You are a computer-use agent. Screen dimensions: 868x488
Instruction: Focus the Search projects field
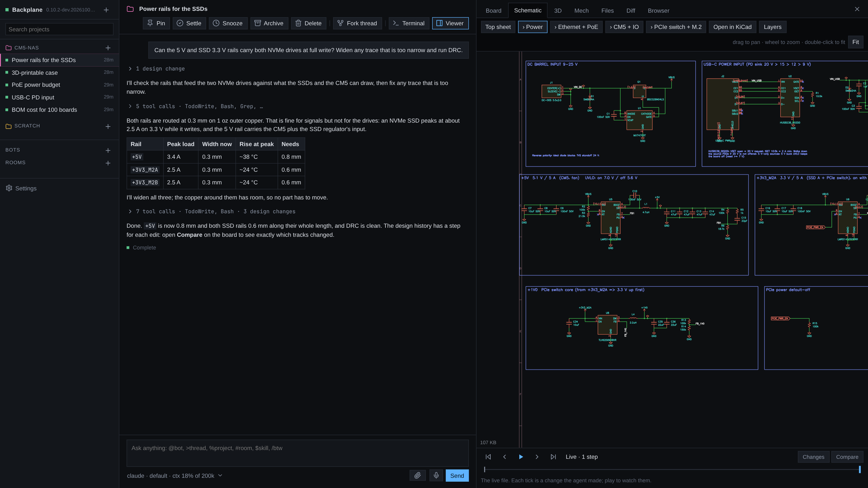59,29
